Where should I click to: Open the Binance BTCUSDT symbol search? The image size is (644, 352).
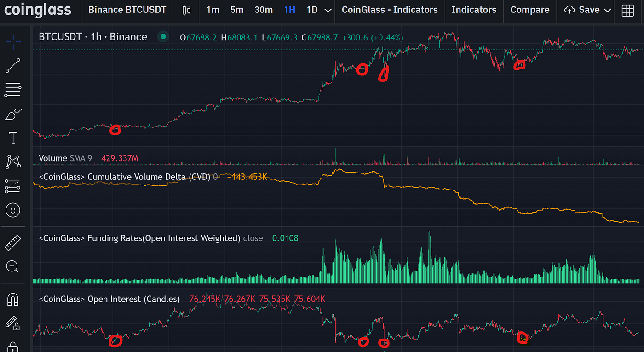pos(127,10)
